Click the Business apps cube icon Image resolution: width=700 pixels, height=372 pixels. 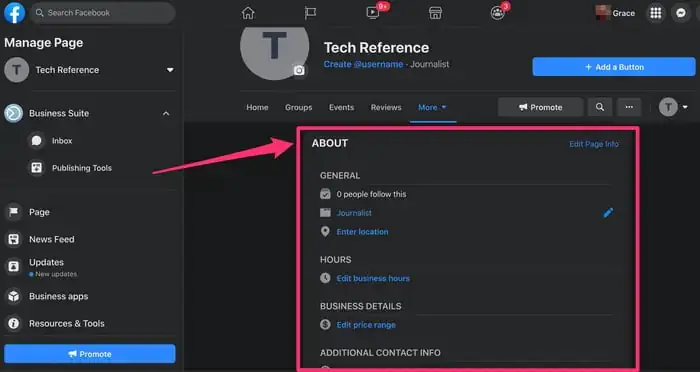point(13,296)
